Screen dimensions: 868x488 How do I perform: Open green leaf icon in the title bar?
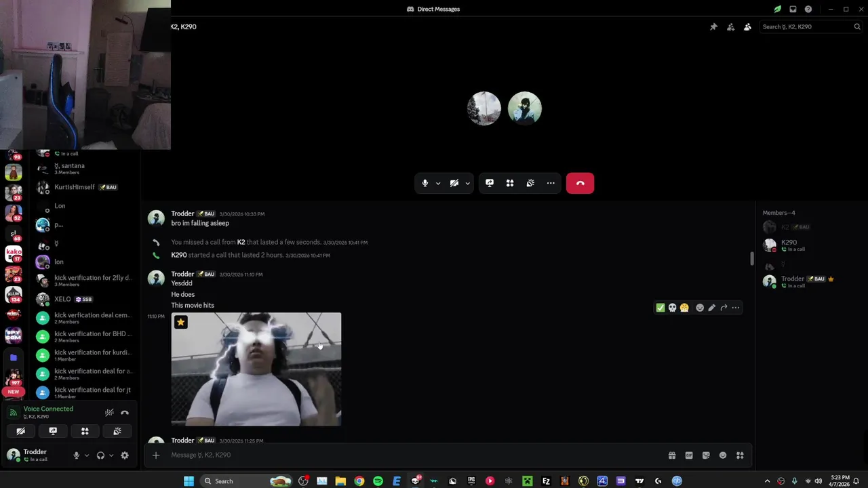click(778, 9)
